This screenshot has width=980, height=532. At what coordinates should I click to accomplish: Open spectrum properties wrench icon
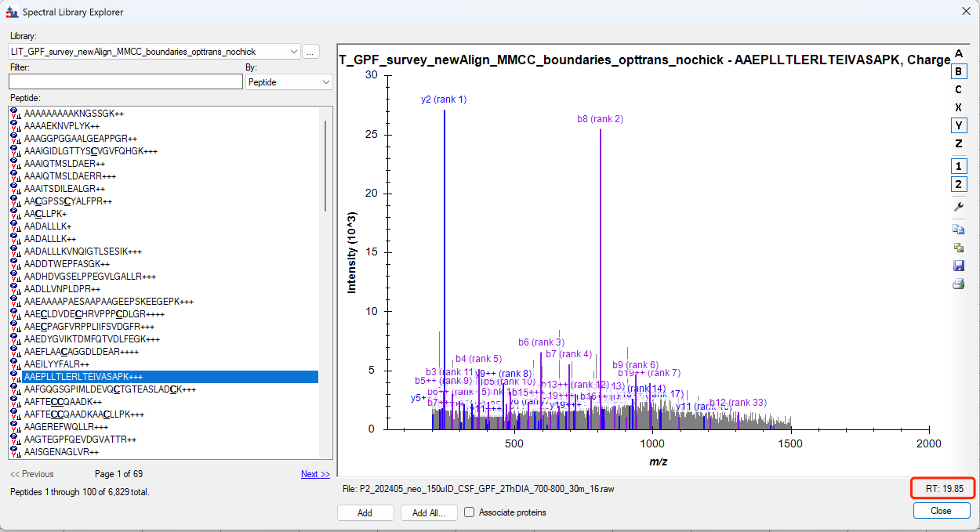958,207
